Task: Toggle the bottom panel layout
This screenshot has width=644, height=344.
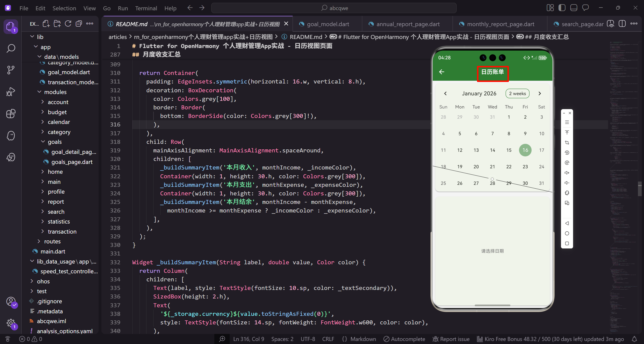Action: [574, 8]
